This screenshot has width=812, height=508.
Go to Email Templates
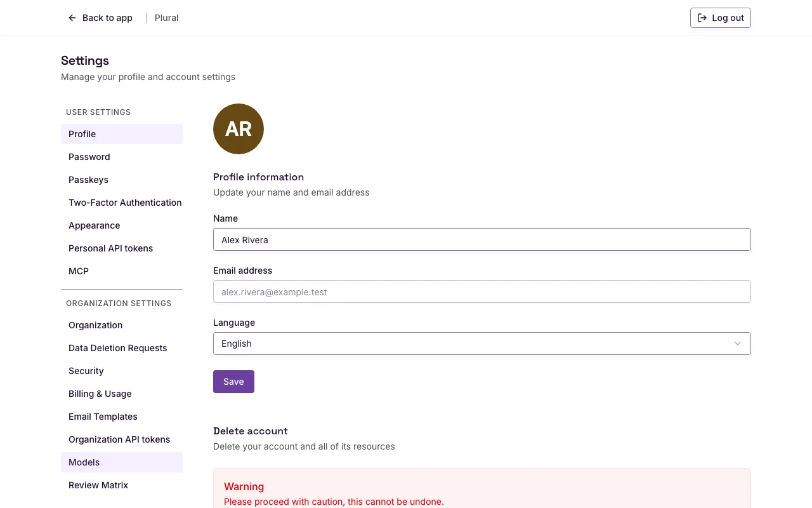[x=122, y=417]
